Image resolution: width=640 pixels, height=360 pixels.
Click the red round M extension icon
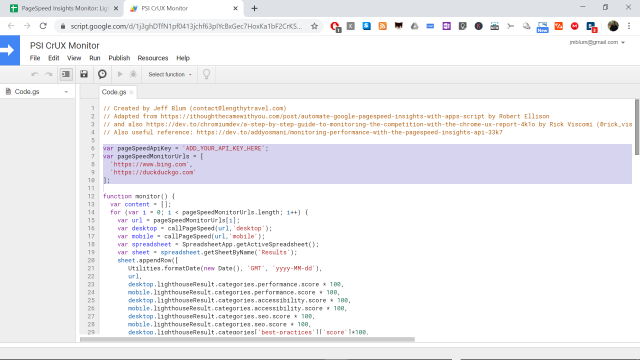pyautogui.click(x=575, y=26)
